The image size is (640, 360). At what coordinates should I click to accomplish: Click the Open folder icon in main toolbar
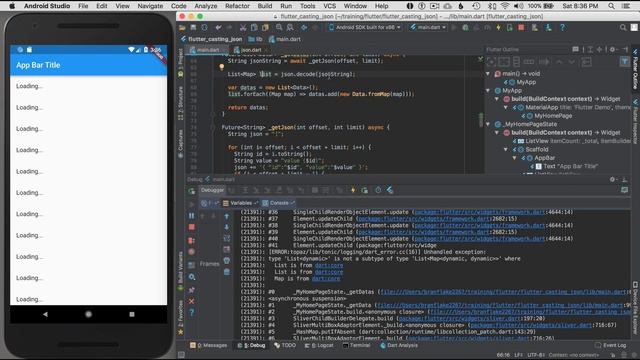[x=182, y=27]
